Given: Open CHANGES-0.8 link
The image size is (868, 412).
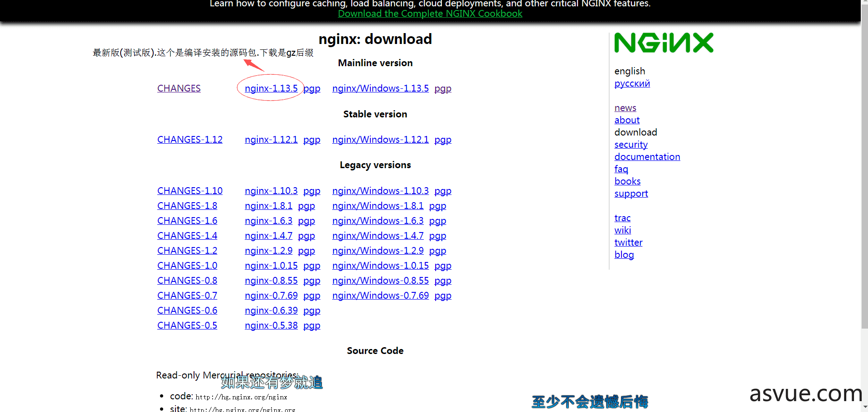Looking at the screenshot, I should point(187,281).
